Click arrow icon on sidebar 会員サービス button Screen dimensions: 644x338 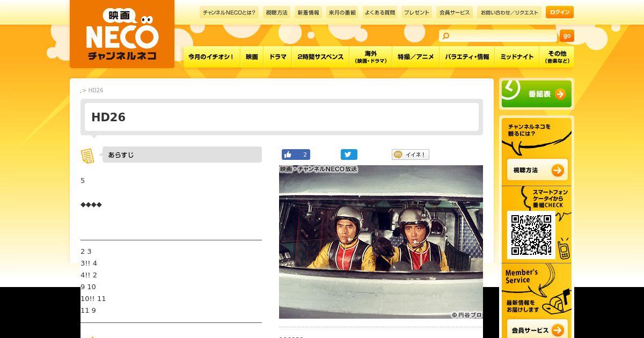pyautogui.click(x=558, y=330)
